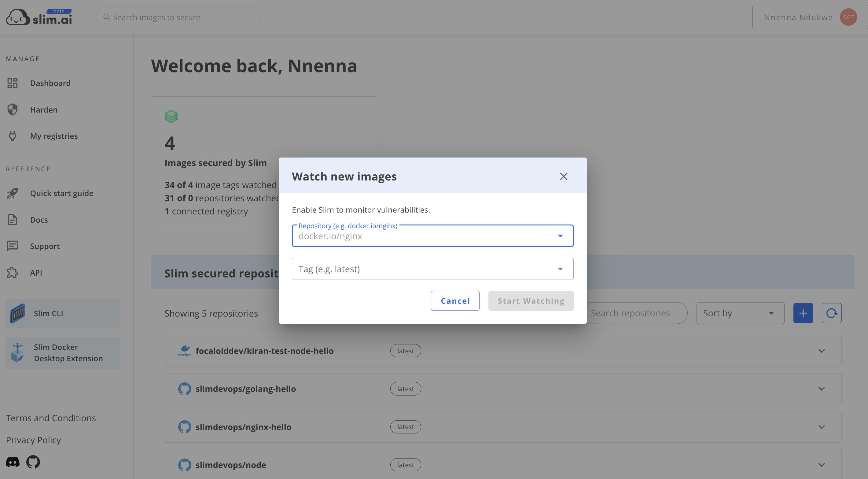Click the search magnifier icon
Viewport: 868px width, 479px height.
click(x=106, y=17)
